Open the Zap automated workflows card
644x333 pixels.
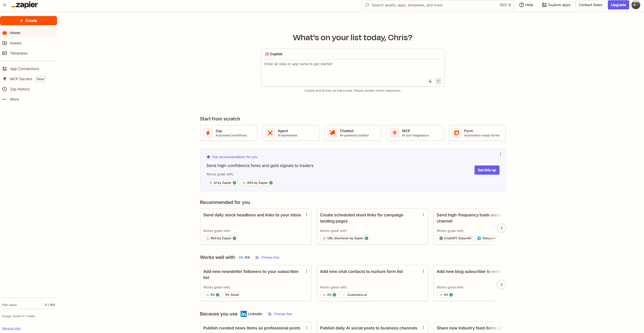click(x=228, y=133)
